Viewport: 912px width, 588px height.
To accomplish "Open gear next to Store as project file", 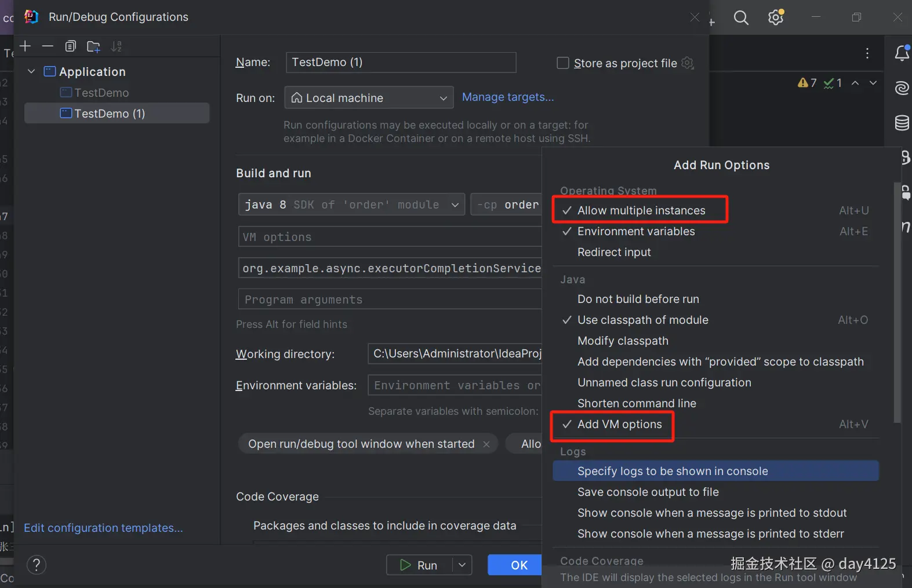I will [x=688, y=63].
